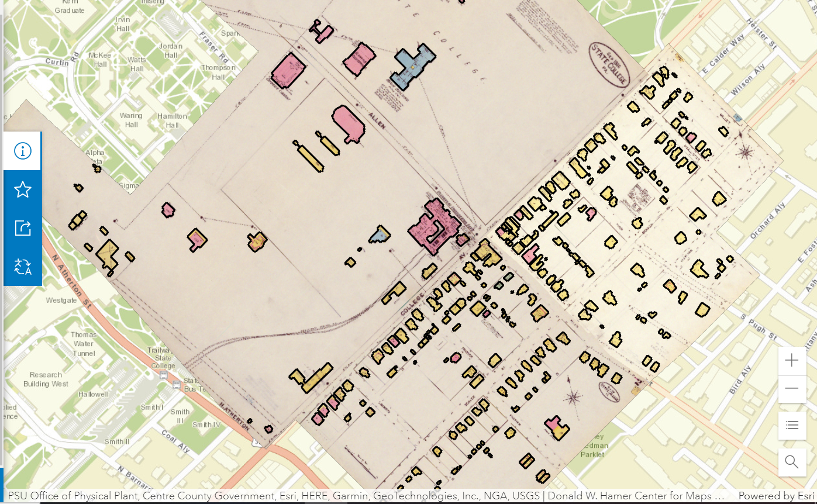The height and width of the screenshot is (504, 817).
Task: Zoom out with the minus button
Action: point(792,388)
